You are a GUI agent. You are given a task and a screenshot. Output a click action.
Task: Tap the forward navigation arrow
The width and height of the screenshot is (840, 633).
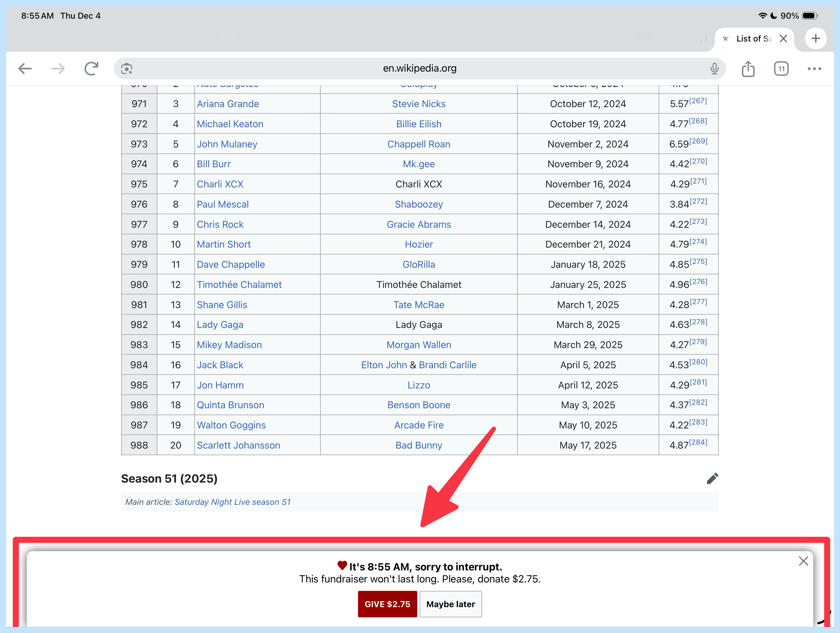coord(58,69)
